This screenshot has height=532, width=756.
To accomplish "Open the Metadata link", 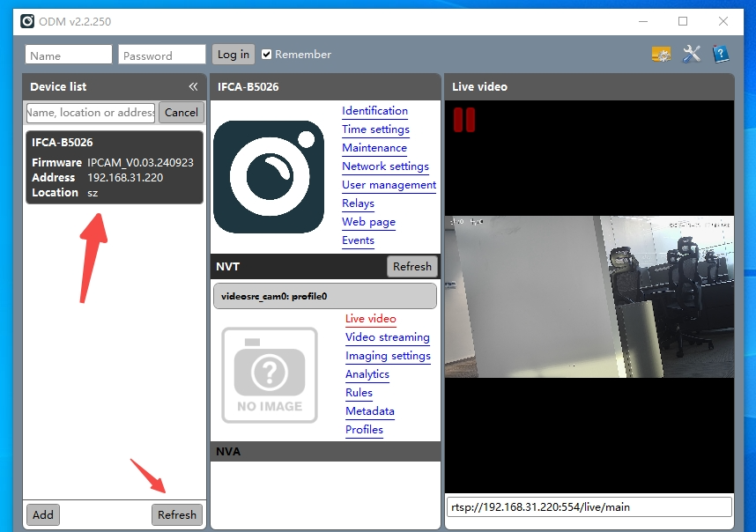I will [x=370, y=411].
